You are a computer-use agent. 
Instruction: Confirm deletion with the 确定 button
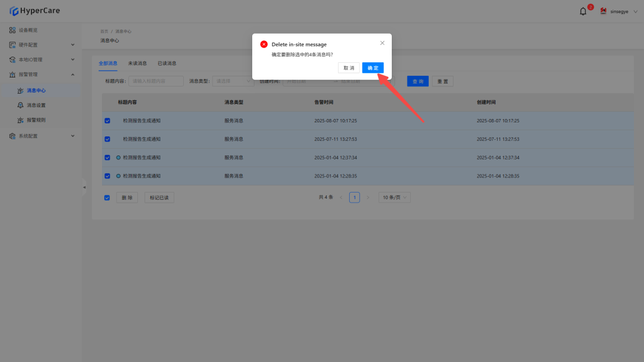point(373,68)
